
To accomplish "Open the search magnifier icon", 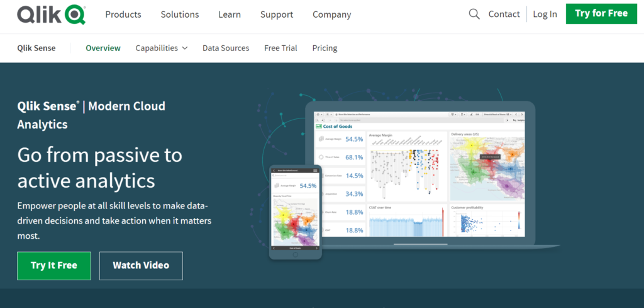I will click(x=474, y=14).
